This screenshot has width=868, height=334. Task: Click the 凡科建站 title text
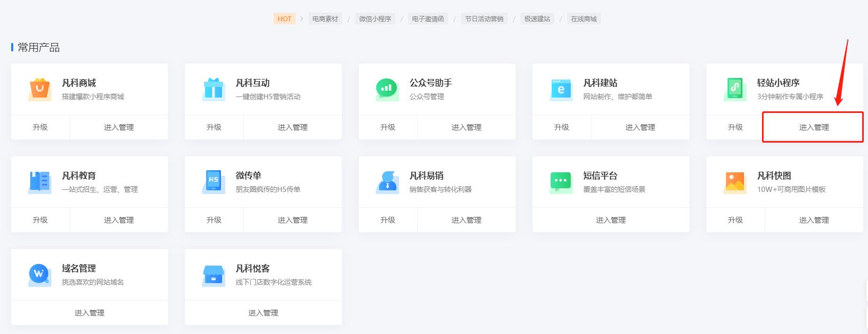600,83
